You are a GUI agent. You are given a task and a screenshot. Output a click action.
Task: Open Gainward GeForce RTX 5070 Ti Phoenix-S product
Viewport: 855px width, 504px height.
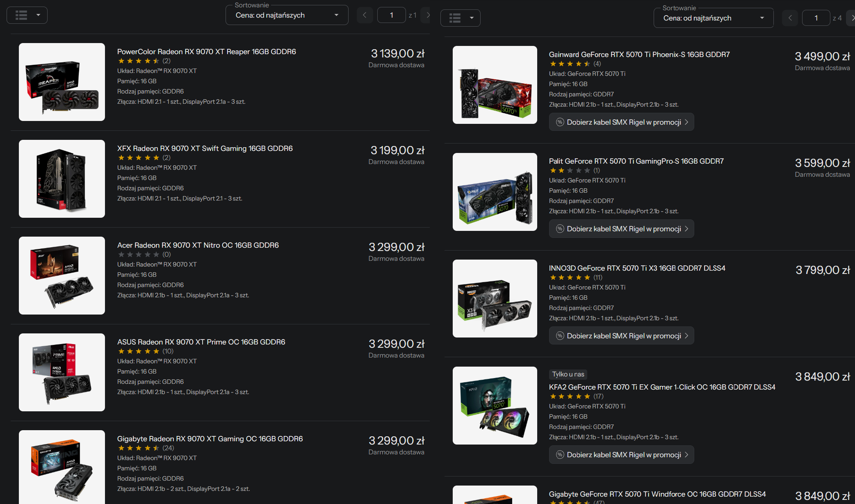coord(639,55)
